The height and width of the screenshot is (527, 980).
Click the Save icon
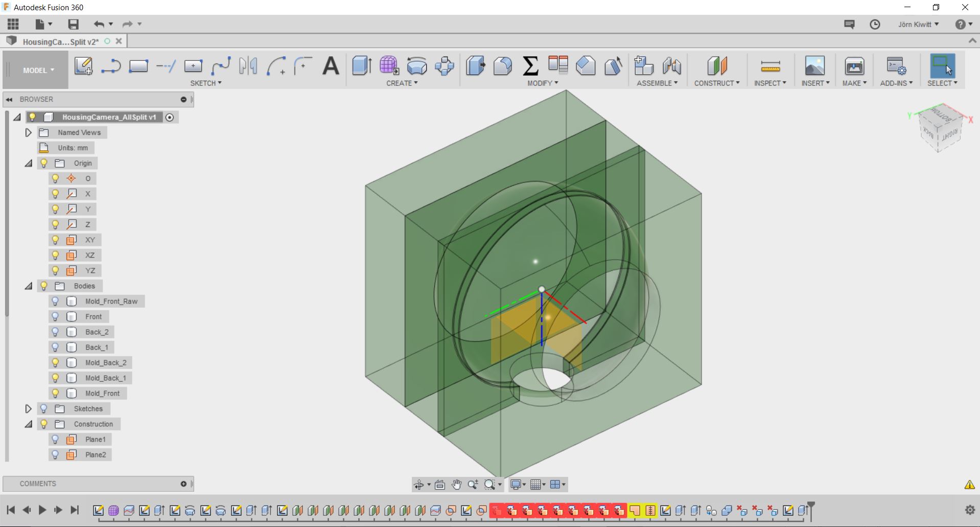click(x=74, y=24)
